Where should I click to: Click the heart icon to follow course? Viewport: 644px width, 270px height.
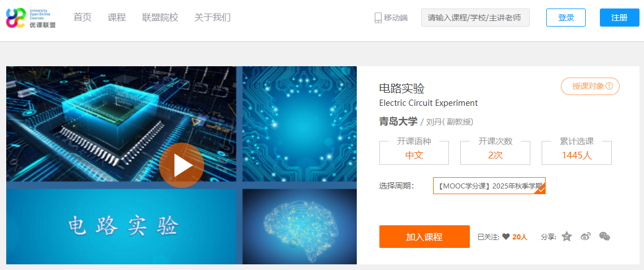(x=506, y=237)
